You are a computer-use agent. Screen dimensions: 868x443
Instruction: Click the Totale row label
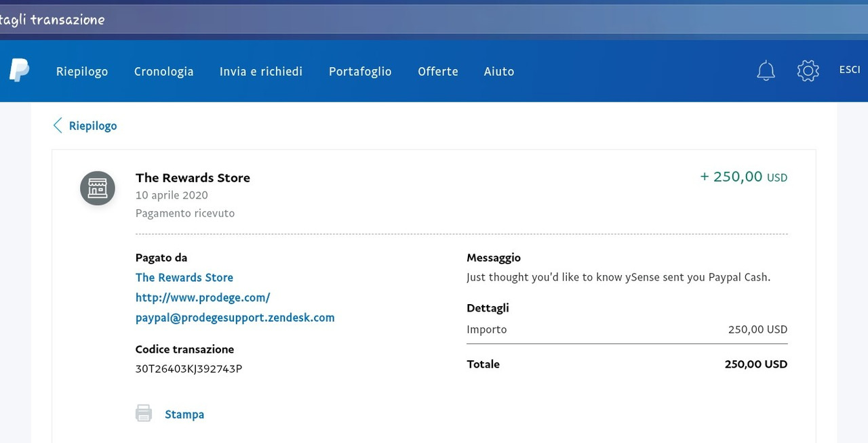click(x=483, y=364)
